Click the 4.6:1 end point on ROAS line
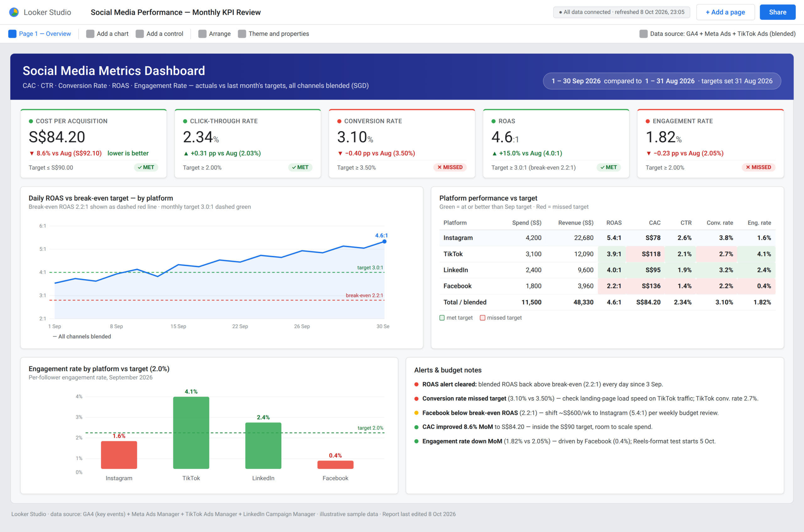The width and height of the screenshot is (804, 532). tap(384, 242)
